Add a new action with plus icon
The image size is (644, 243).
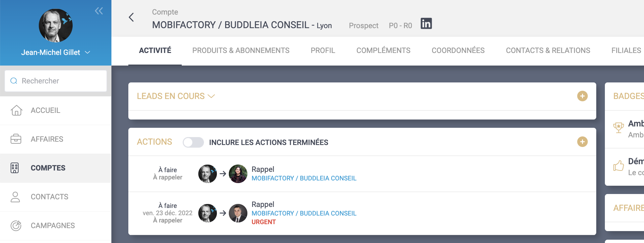[582, 142]
